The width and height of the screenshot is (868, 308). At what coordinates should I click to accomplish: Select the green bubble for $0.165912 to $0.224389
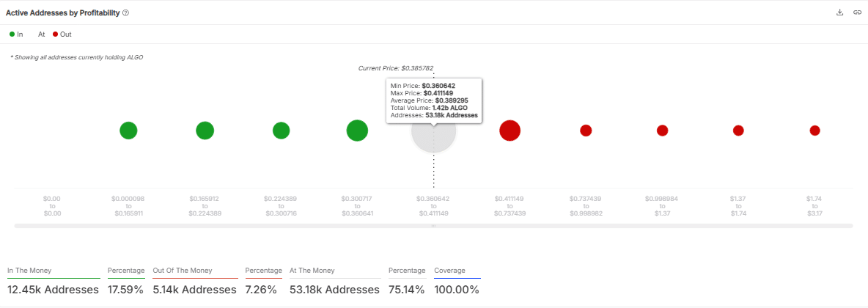point(205,131)
